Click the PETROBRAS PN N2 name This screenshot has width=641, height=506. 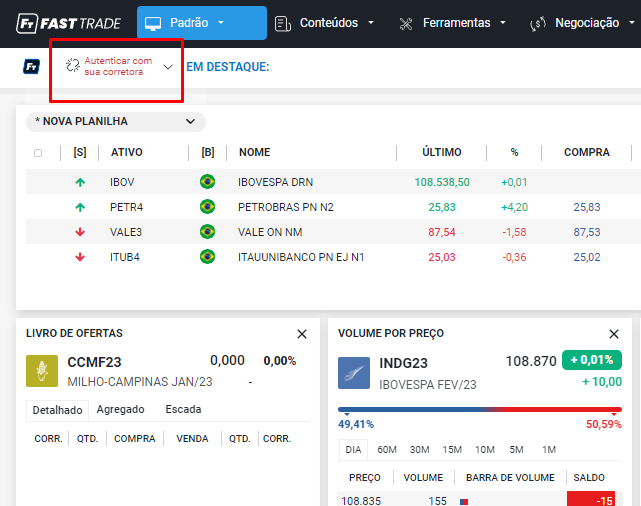[286, 207]
